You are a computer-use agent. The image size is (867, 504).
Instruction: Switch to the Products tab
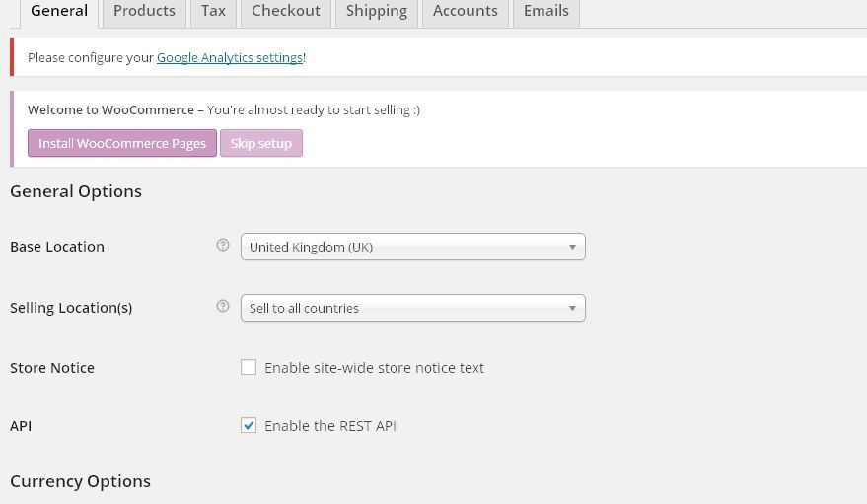click(x=144, y=12)
